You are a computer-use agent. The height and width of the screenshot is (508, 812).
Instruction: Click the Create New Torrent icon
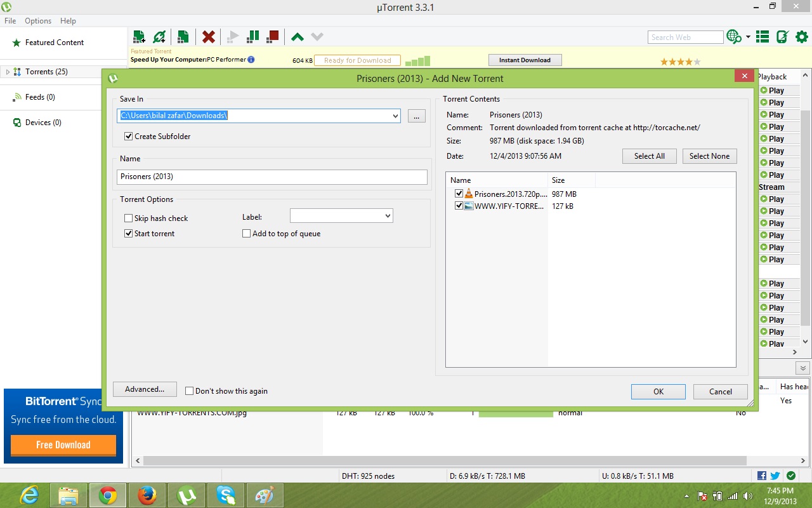tap(183, 36)
